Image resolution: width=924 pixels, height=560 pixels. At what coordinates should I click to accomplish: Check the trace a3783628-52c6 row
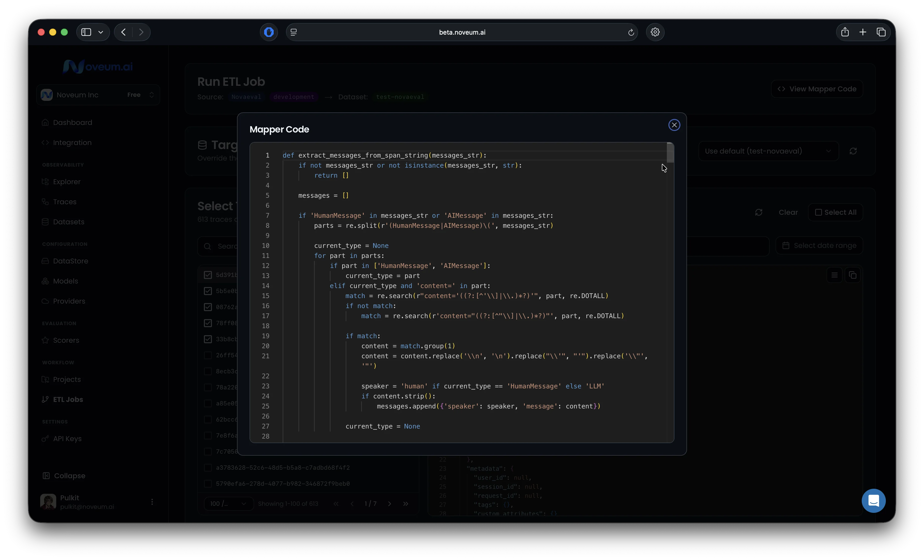pos(208,467)
